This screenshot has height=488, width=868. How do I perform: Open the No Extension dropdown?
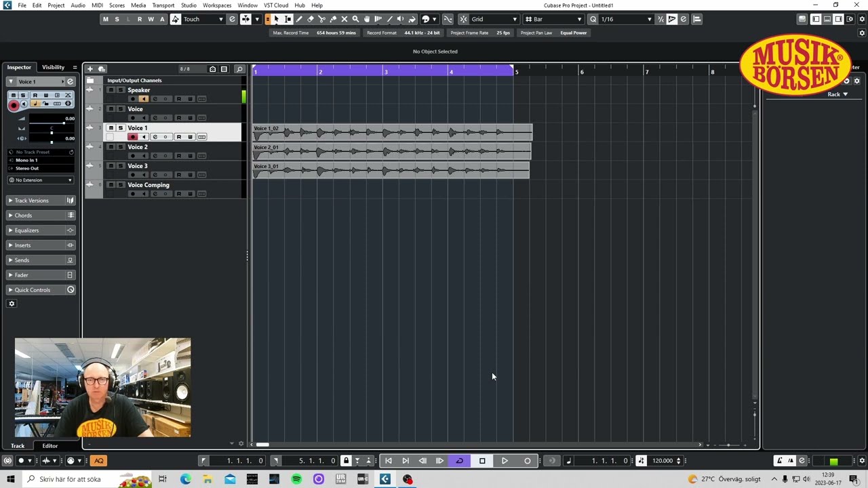point(41,180)
